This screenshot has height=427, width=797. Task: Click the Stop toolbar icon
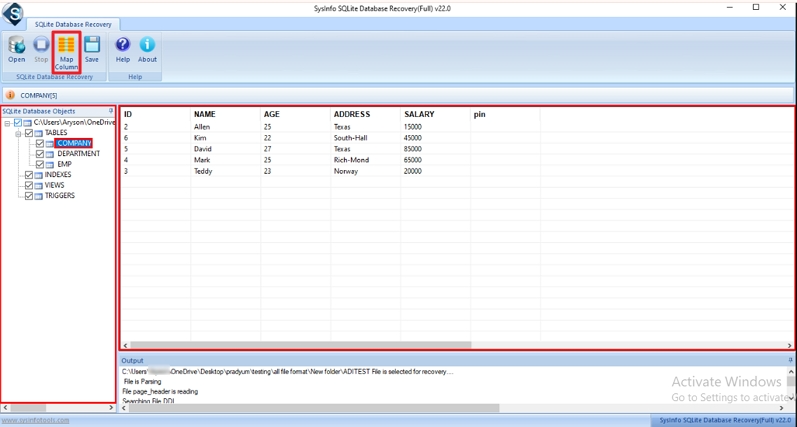(41, 48)
